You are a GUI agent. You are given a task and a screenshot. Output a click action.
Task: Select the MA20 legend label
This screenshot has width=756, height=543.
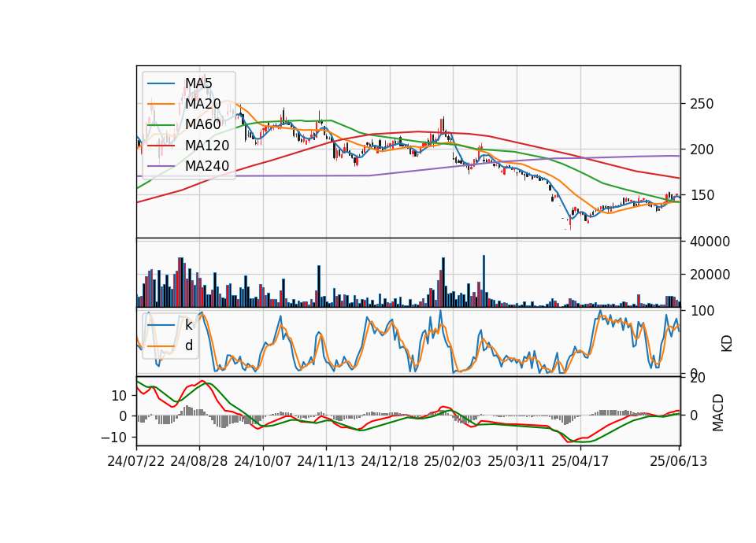point(203,104)
